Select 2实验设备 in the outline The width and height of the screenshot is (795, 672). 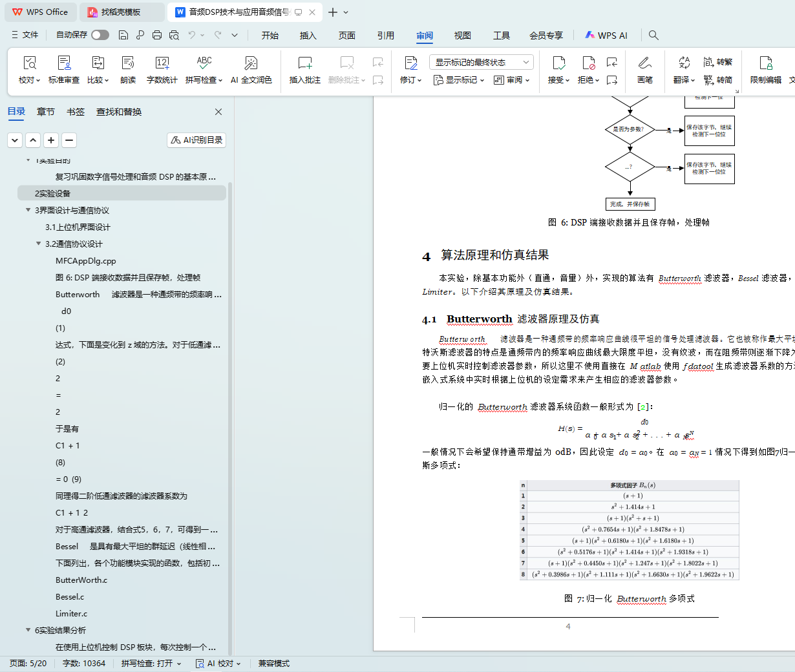53,193
